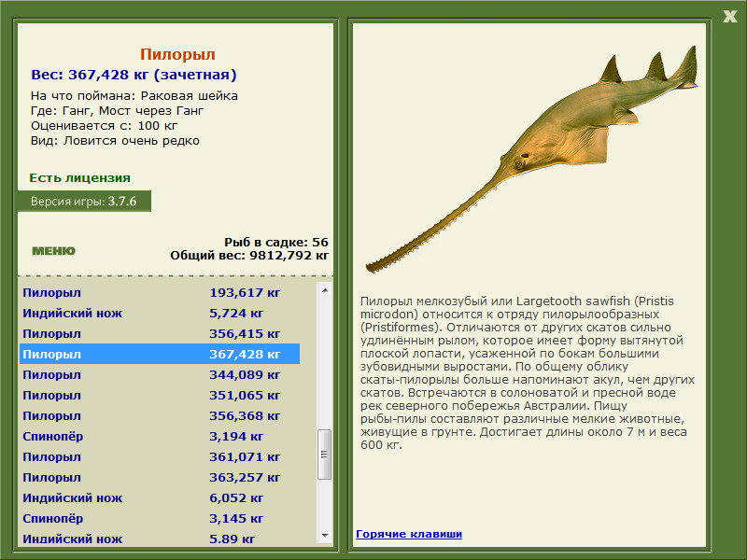This screenshot has height=560, width=747.
Task: Click the Где: Ганг, Мост через Ганг line
Action: coord(118,111)
